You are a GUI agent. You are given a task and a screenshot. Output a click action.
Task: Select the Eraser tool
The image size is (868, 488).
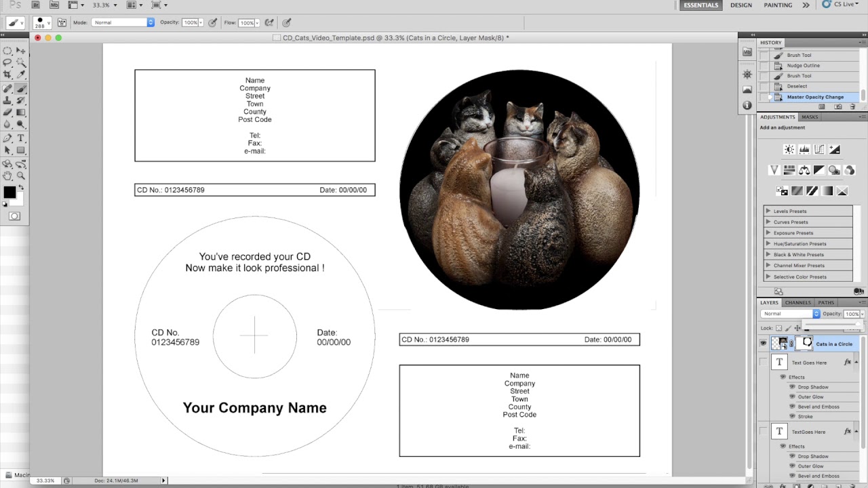(7, 111)
